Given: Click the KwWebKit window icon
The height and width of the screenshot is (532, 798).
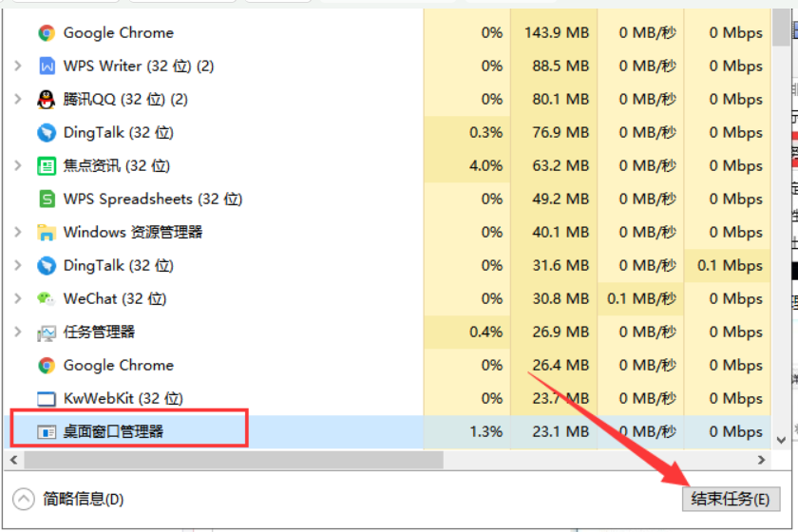Looking at the screenshot, I should tap(47, 399).
